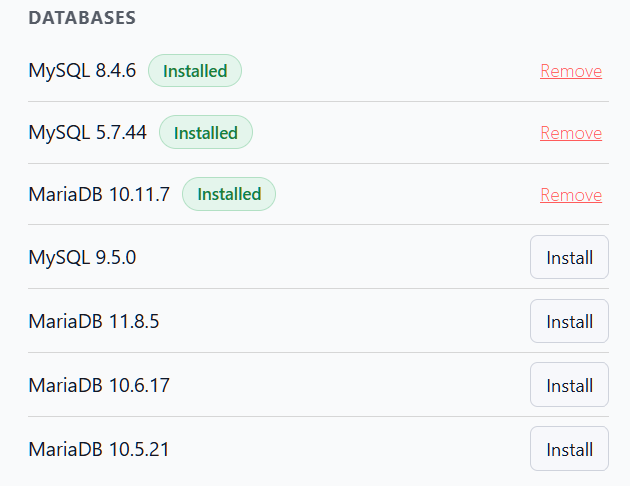Install MariaDB 10.5.21
This screenshot has height=486, width=630.
(x=569, y=449)
